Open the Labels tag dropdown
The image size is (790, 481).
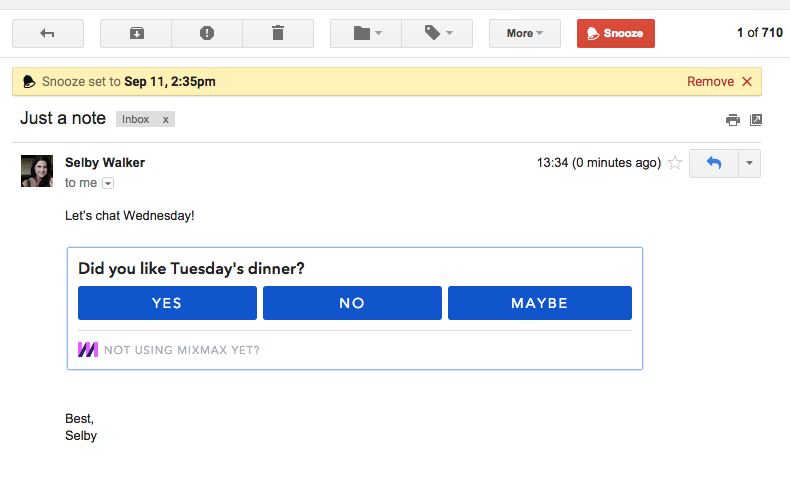(437, 33)
